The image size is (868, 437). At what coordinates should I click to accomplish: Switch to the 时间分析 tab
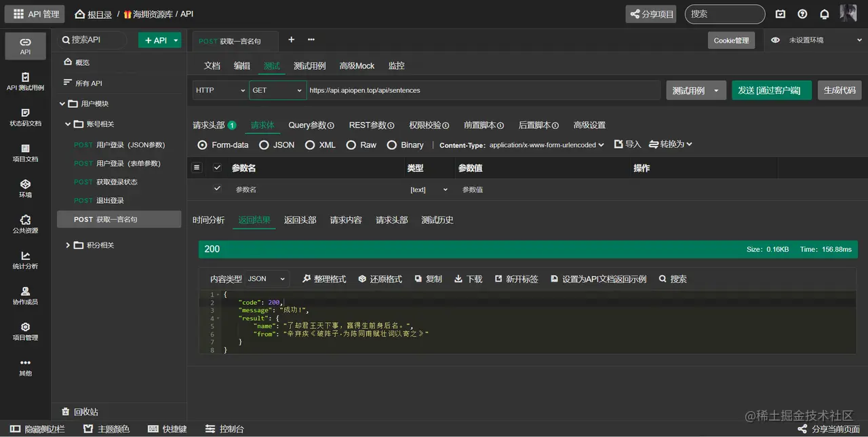209,220
